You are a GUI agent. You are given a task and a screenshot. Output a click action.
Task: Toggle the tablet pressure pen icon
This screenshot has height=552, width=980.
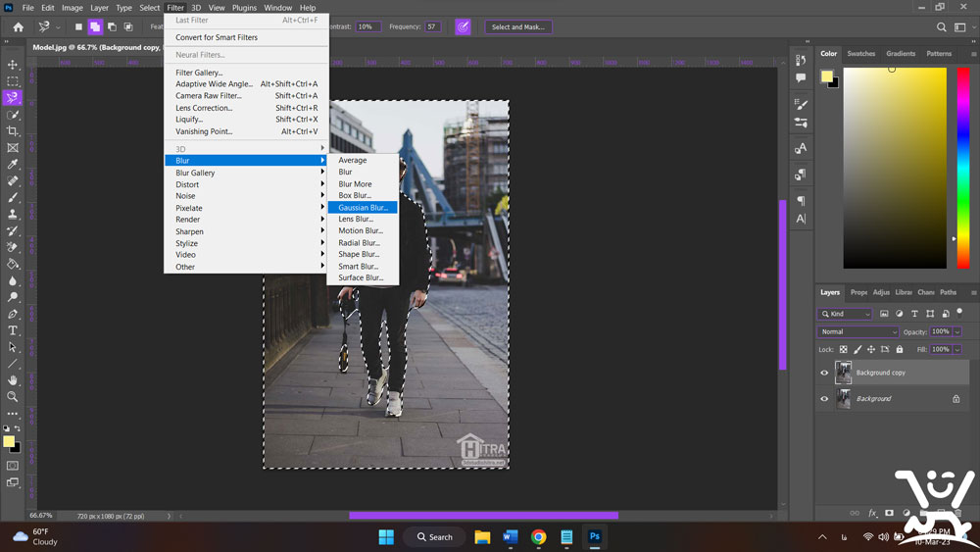463,26
